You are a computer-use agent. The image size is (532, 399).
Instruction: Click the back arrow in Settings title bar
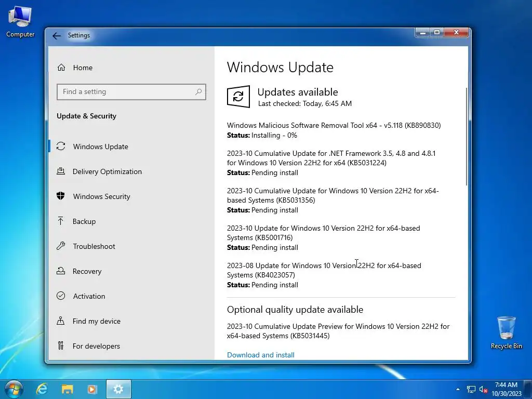click(57, 36)
